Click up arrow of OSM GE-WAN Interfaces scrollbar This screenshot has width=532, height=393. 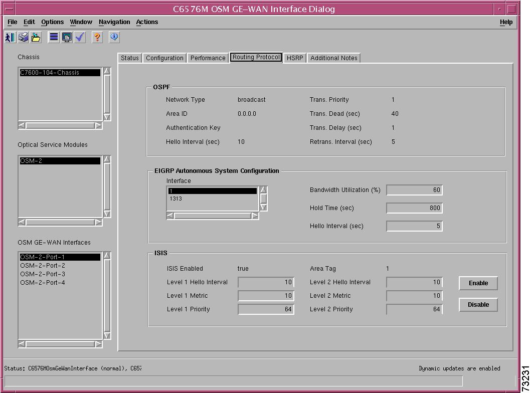pos(107,255)
